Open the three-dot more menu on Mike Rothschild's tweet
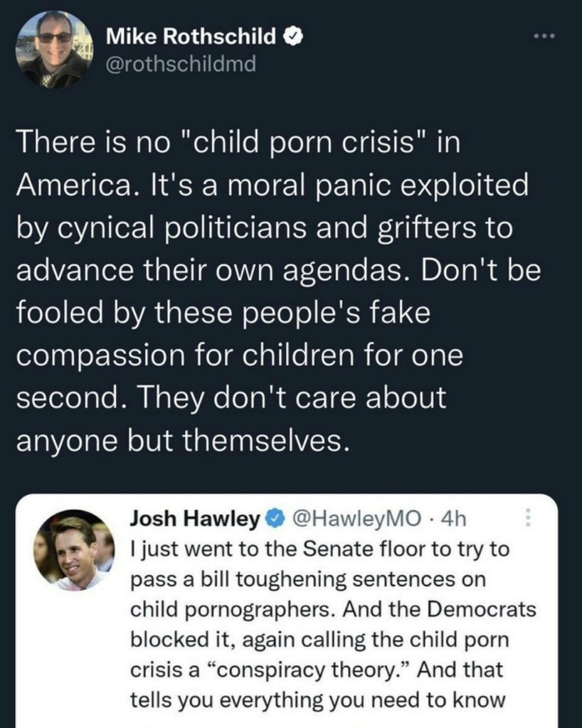Image resolution: width=582 pixels, height=728 pixels. pos(545,36)
